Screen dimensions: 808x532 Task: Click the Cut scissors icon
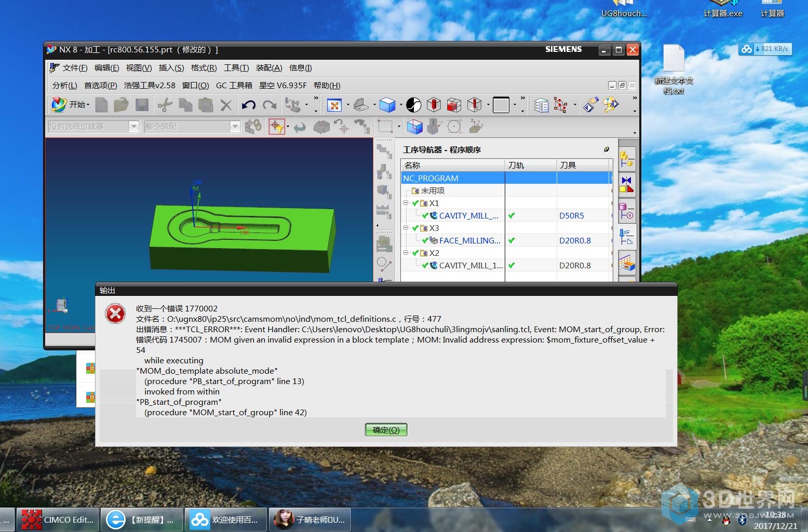click(x=165, y=105)
